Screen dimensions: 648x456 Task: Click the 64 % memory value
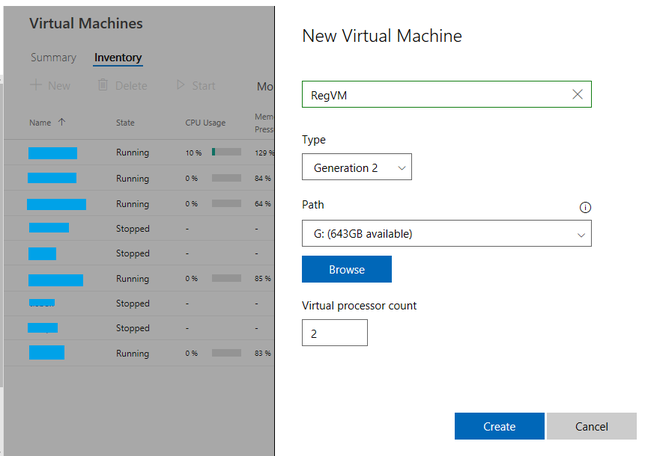(262, 204)
